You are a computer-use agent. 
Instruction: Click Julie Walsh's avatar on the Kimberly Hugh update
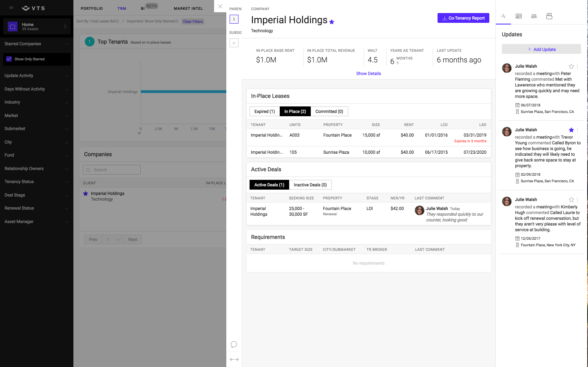point(507,201)
